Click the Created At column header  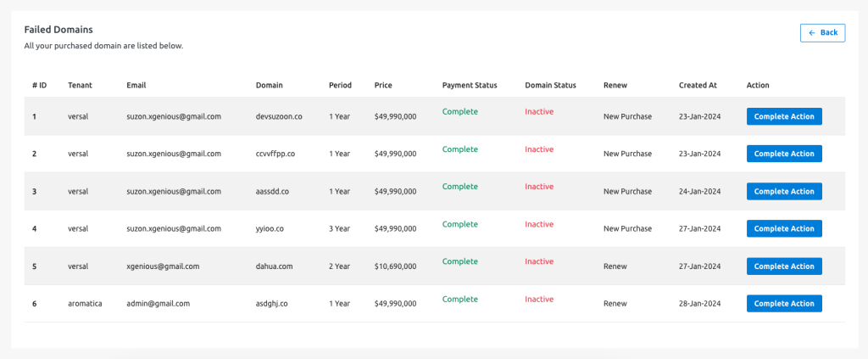pyautogui.click(x=698, y=86)
